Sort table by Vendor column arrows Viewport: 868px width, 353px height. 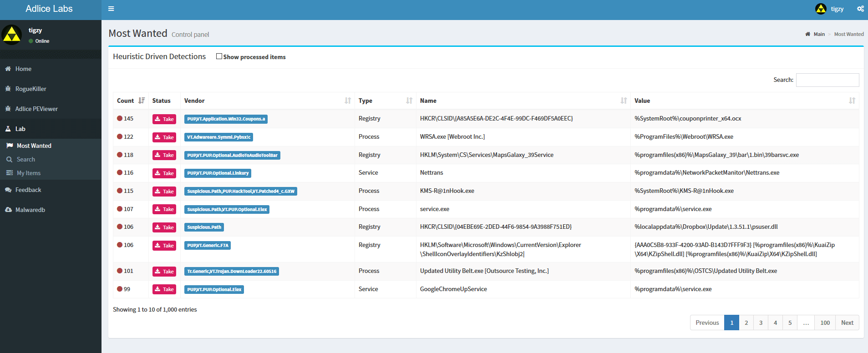348,101
